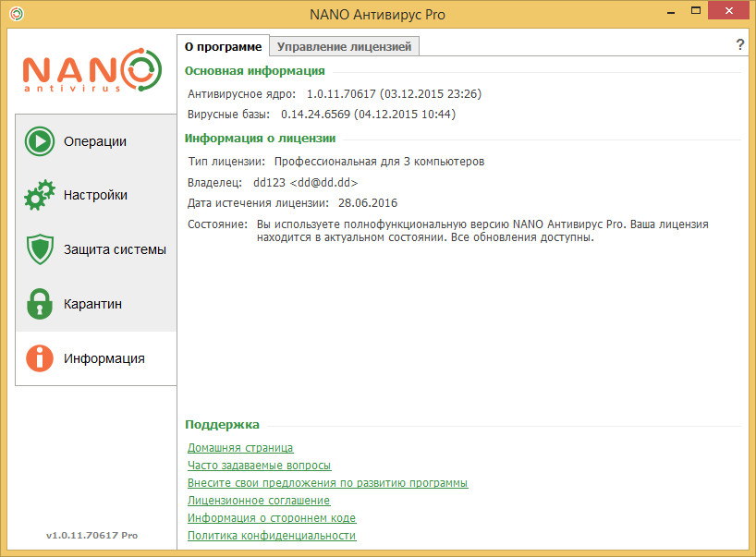Click the window title NANO Антивирус Pro
The height and width of the screenshot is (557, 756).
(377, 15)
